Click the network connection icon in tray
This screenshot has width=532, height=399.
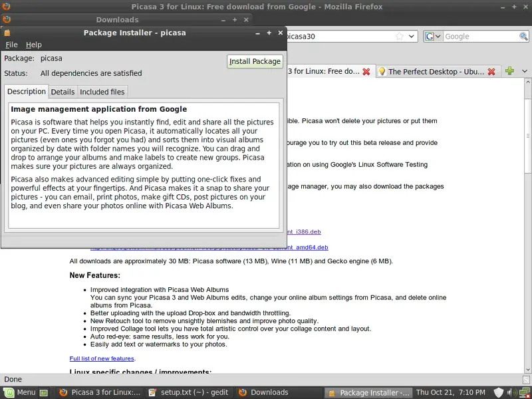[525, 393]
